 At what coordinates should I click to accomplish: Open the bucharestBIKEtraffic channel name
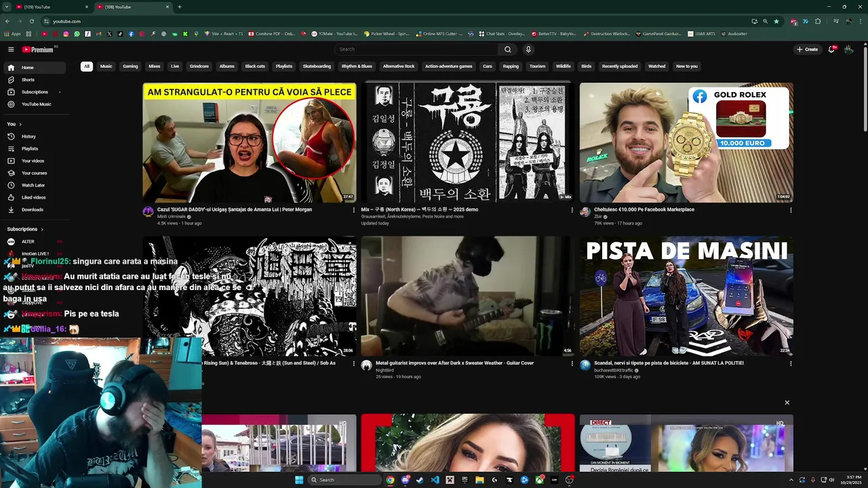614,371
